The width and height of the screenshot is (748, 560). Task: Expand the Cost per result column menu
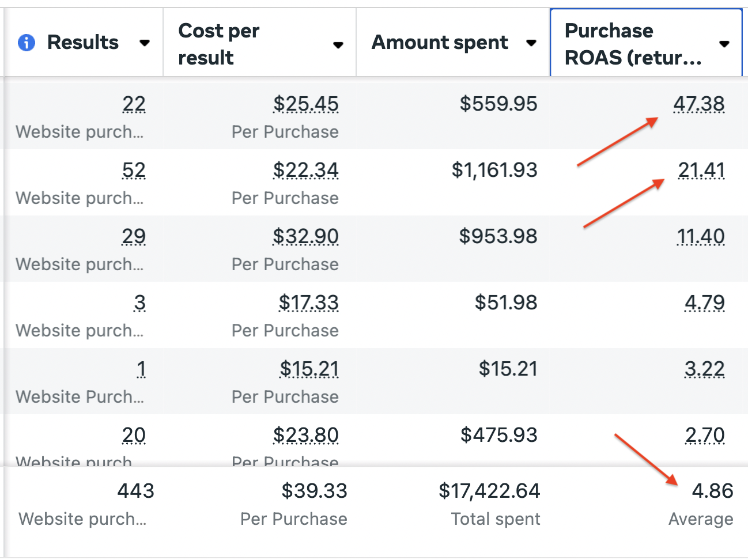pyautogui.click(x=338, y=44)
